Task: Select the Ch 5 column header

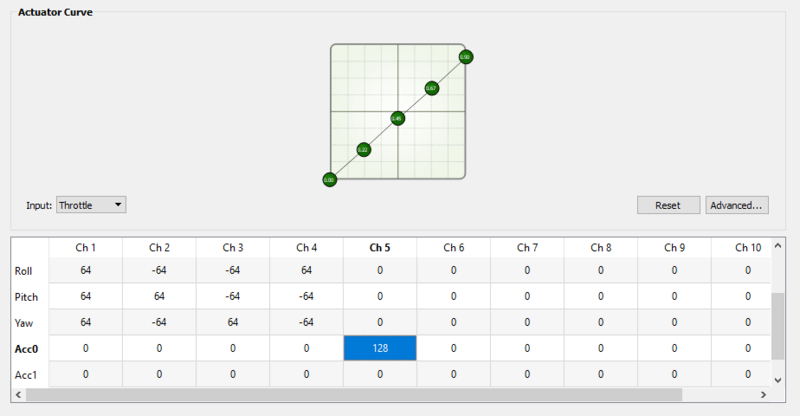Action: [x=380, y=248]
